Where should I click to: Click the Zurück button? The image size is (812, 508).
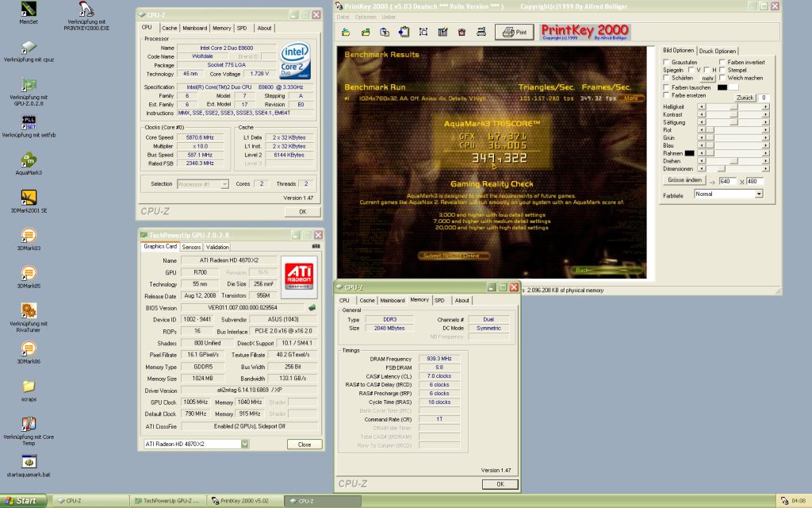pos(745,98)
